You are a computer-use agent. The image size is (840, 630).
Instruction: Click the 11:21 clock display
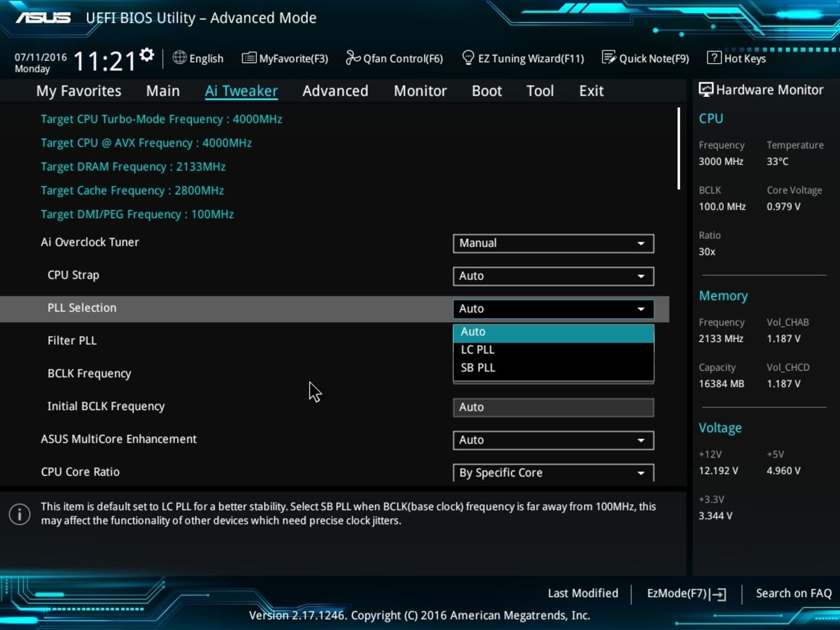[x=105, y=61]
